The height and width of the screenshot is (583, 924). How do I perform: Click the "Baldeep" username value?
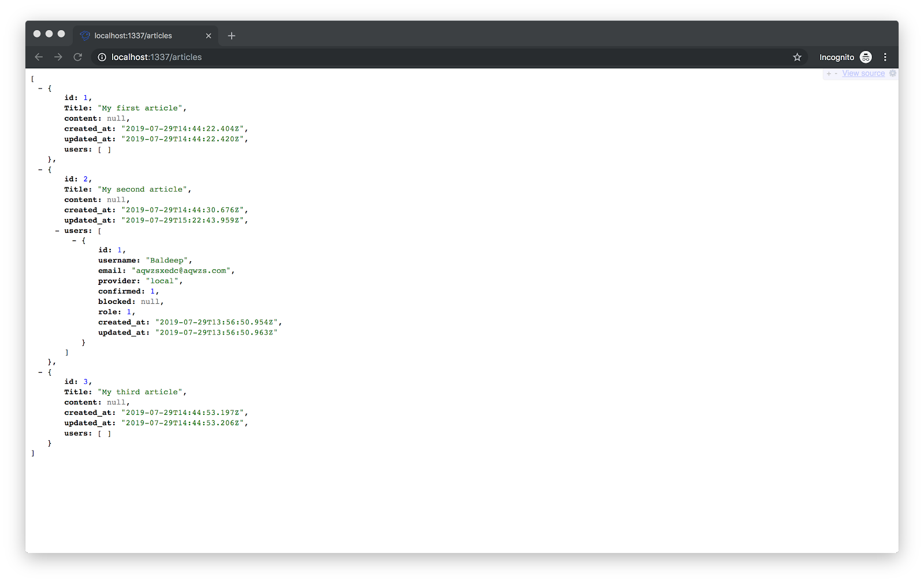coord(167,261)
